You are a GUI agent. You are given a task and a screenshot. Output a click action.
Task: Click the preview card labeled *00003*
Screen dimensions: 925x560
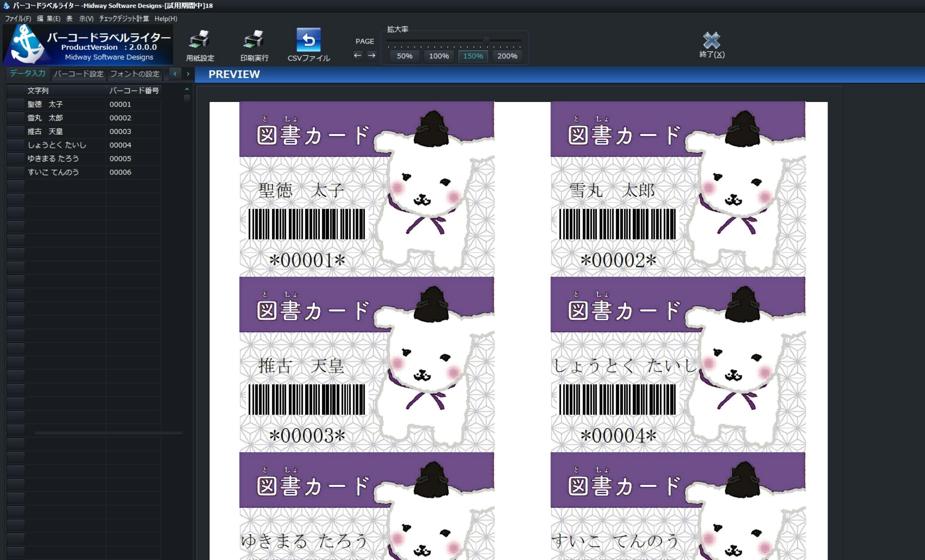click(367, 364)
